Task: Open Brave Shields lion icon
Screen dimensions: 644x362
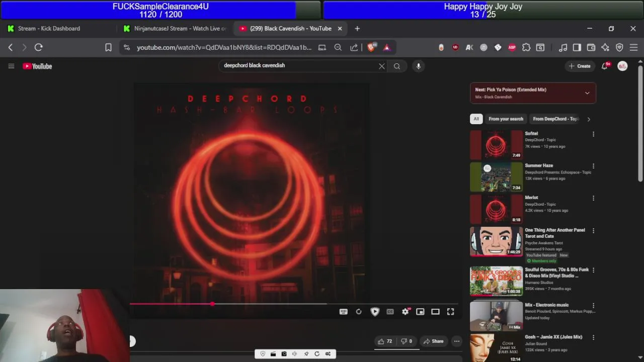Action: point(371,47)
